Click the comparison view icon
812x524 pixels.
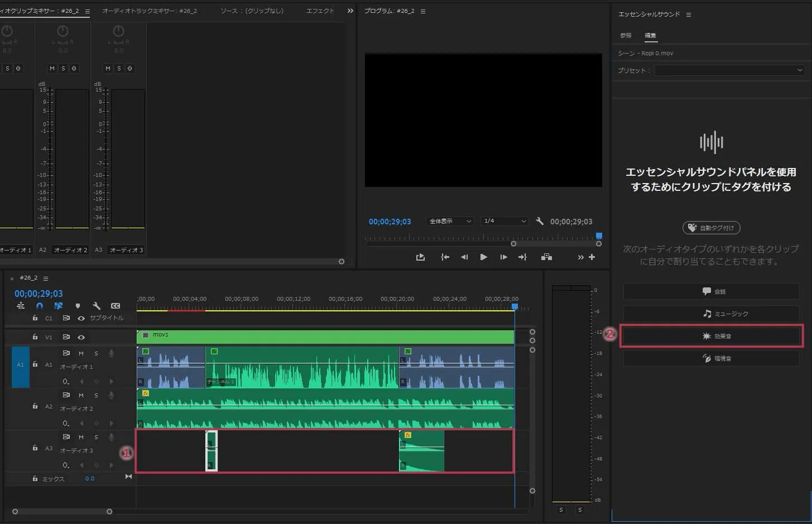point(546,257)
